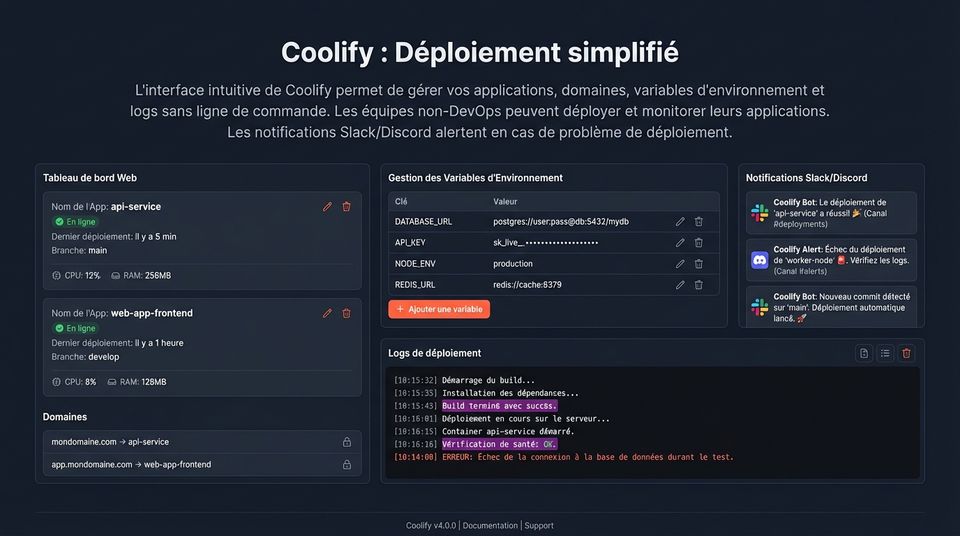Click Dernier déploiement: Il y a 5 min
Screen dimensions: 960x536
click(x=114, y=236)
